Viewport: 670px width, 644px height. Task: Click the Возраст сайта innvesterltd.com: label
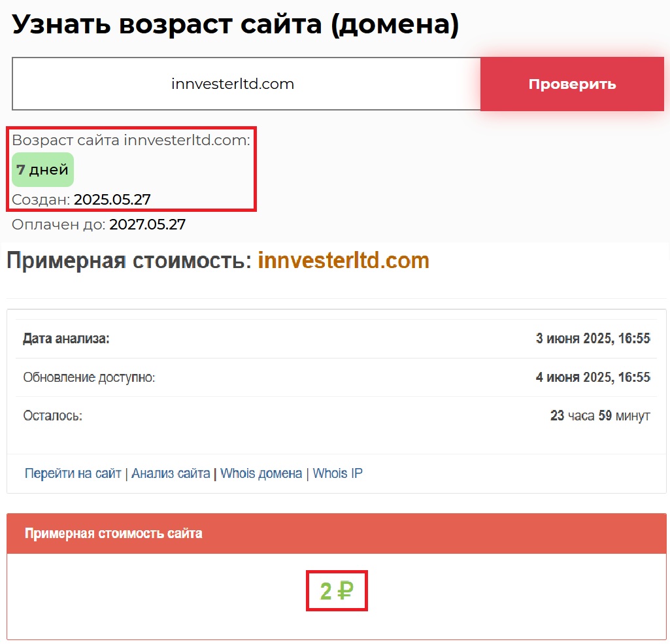pos(131,140)
